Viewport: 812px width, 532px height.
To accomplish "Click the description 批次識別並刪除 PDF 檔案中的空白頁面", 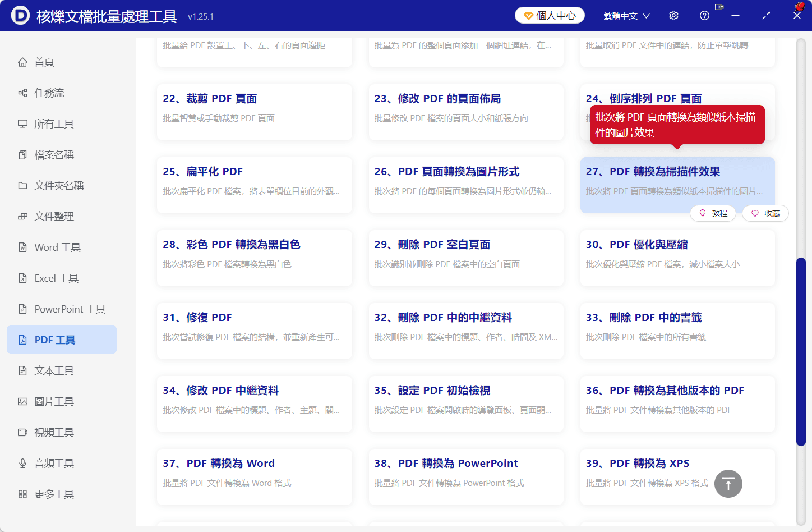I will [x=447, y=264].
